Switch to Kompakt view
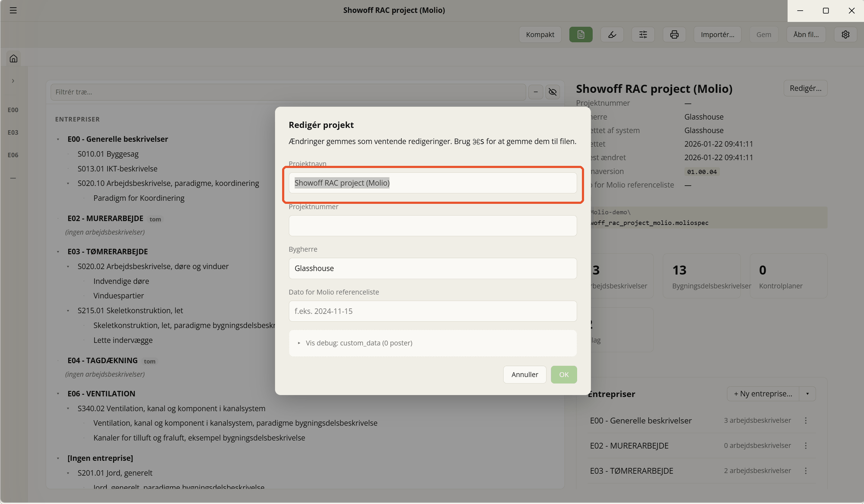This screenshot has width=864, height=504. (540, 35)
